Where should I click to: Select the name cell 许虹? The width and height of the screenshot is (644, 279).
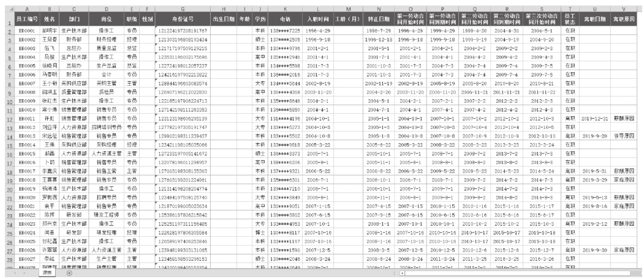click(49, 119)
